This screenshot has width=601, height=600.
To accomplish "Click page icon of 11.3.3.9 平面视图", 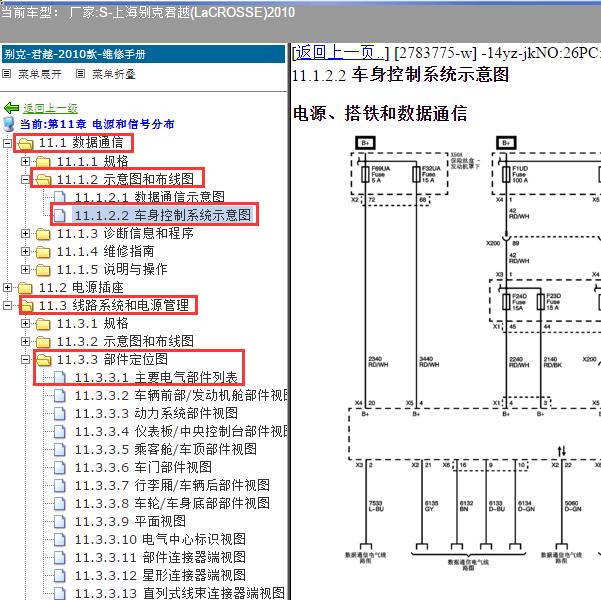I will [x=60, y=522].
